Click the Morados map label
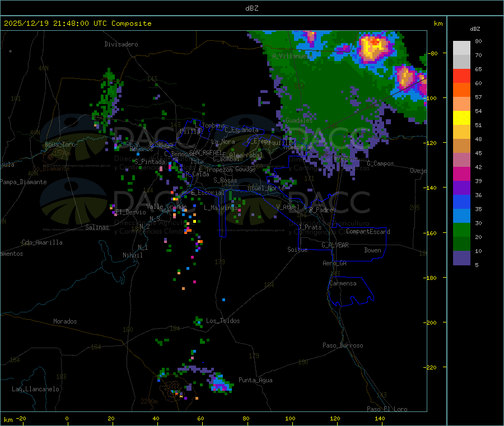 tap(65, 321)
